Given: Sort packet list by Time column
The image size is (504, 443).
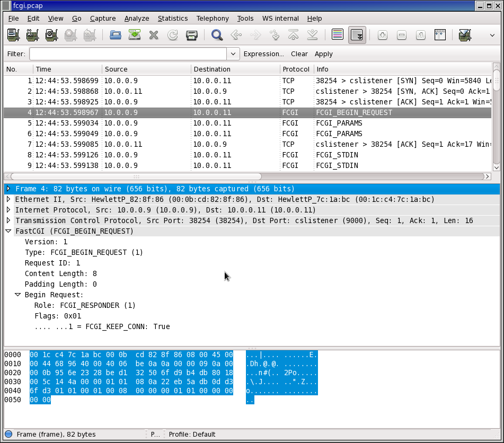Looking at the screenshot, I should click(67, 69).
